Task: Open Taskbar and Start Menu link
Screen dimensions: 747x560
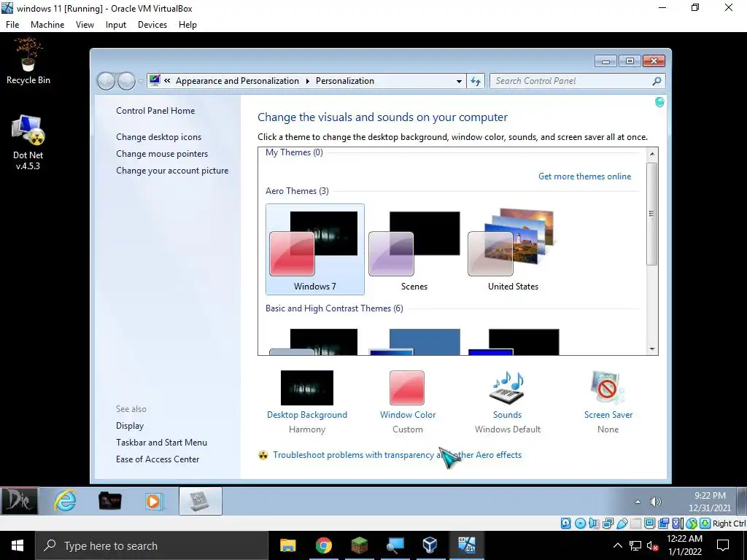Action: pos(161,443)
